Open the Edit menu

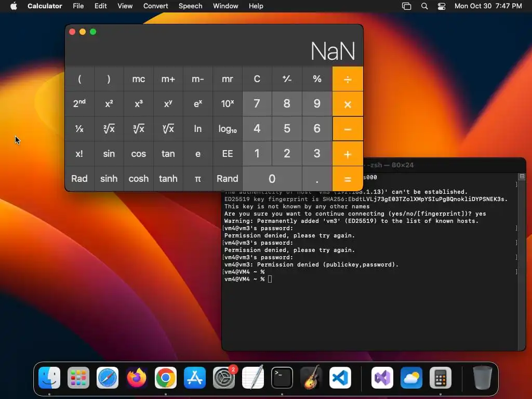click(100, 6)
